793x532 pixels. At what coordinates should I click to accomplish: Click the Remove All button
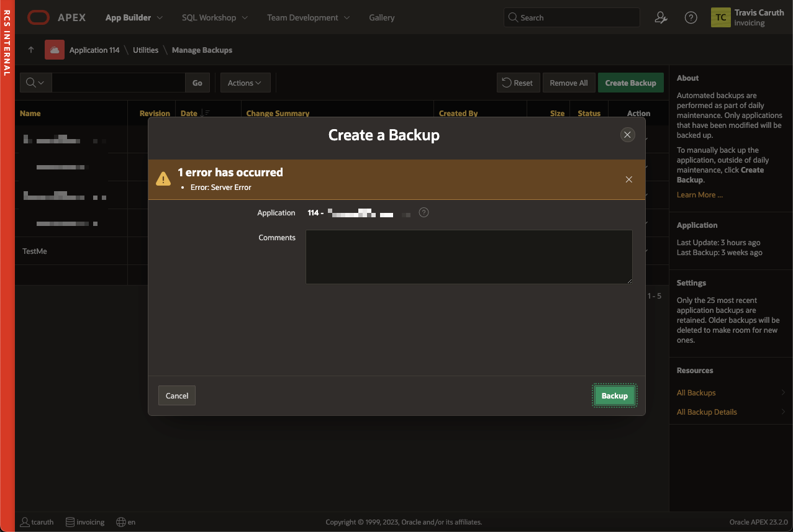(x=569, y=83)
